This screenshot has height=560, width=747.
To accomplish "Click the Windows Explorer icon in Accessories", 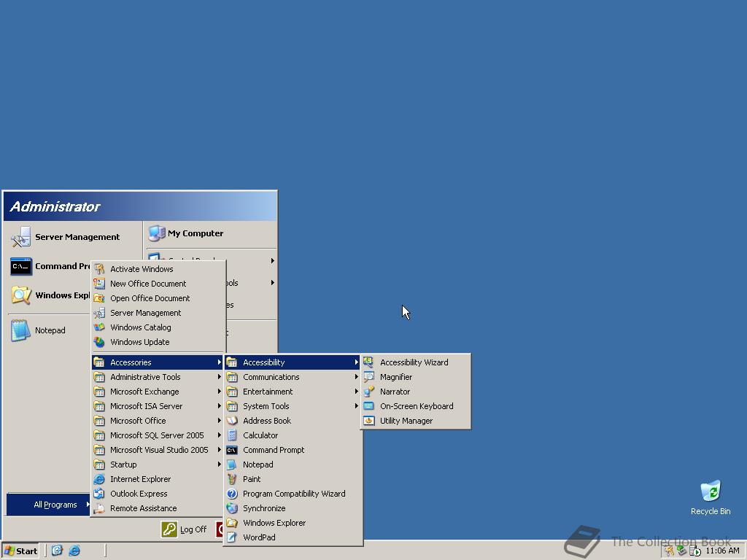I will (x=232, y=523).
